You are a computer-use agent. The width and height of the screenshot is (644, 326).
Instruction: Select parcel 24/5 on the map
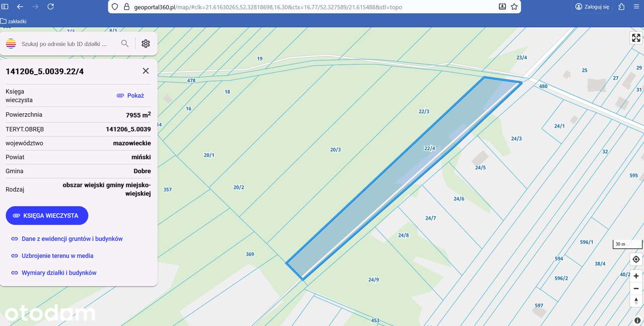480,168
